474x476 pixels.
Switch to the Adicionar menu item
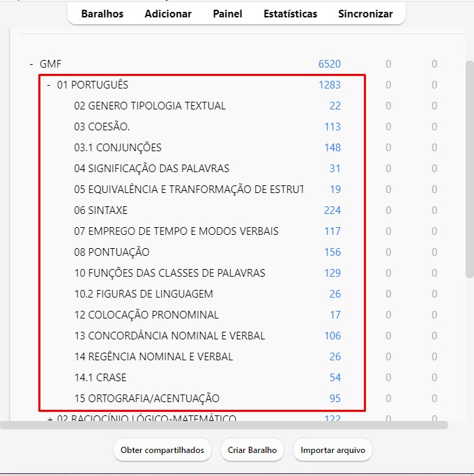(x=168, y=14)
